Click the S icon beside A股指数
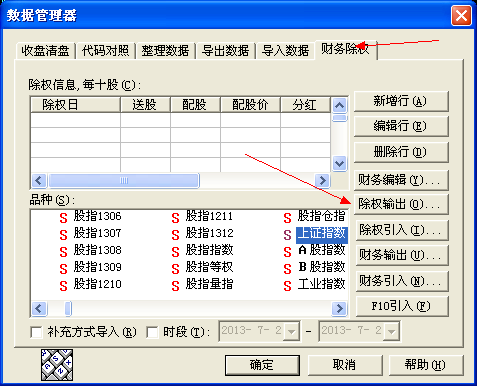 [x=287, y=252]
